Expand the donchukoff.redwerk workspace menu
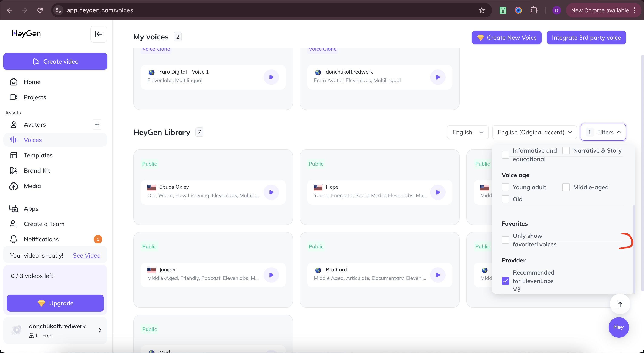 click(100, 330)
